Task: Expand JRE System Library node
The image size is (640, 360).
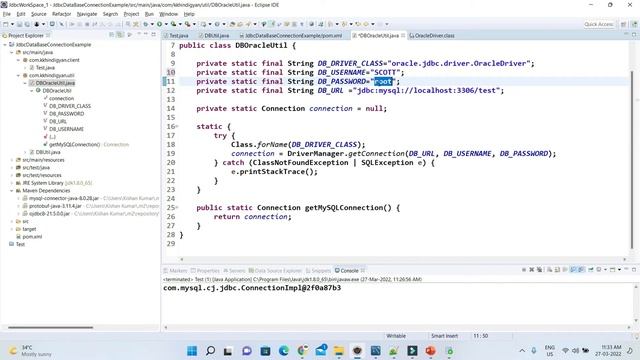Action: (x=12, y=183)
